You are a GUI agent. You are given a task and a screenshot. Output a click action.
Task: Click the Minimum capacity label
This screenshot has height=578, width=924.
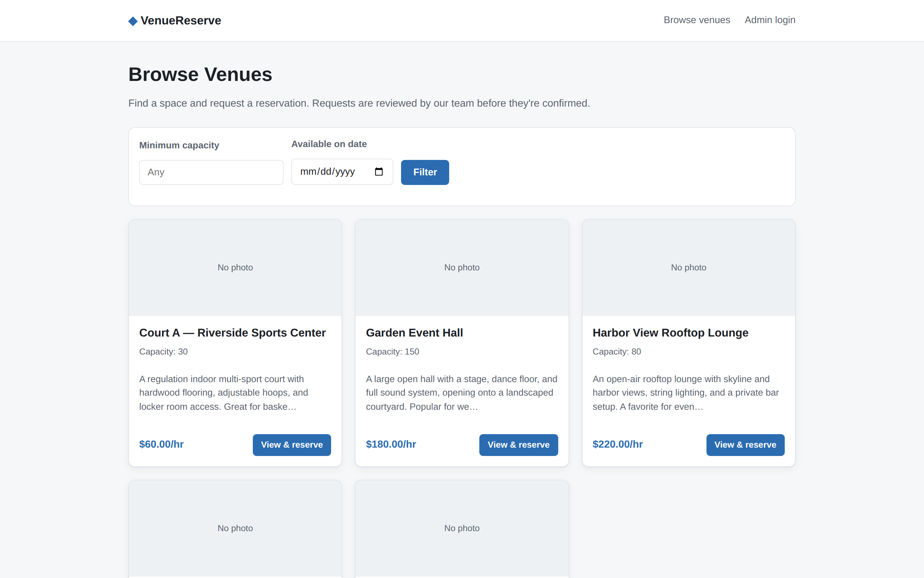[179, 145]
